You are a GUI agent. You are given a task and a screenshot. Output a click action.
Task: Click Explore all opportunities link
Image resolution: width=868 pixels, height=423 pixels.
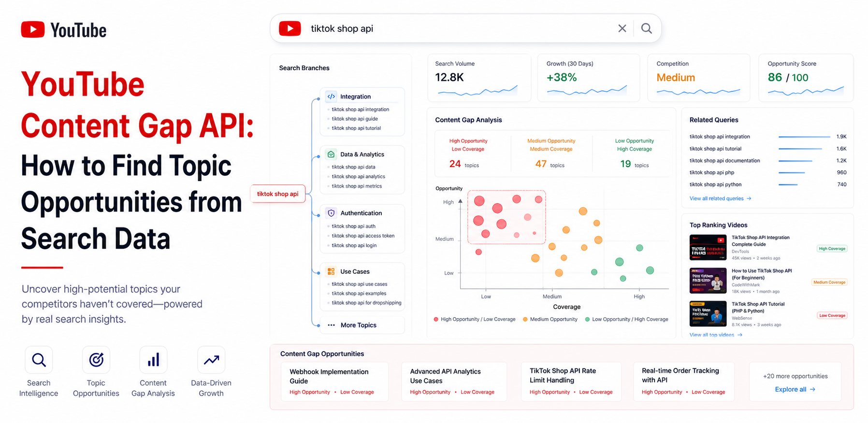tap(795, 389)
